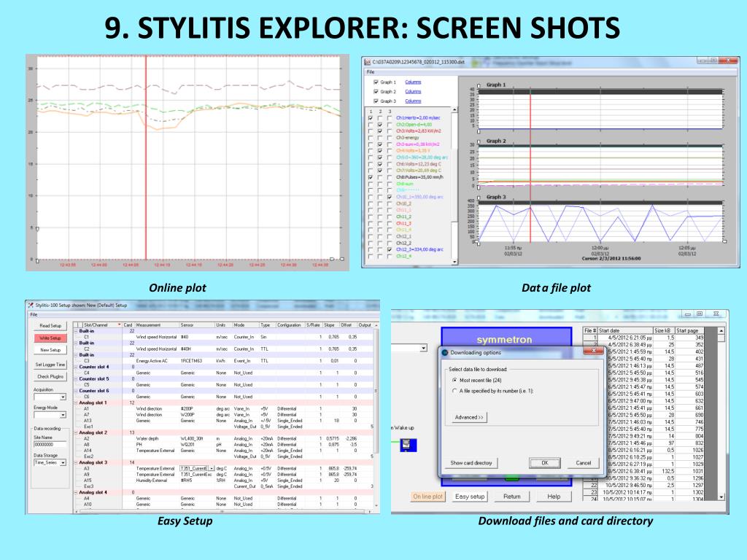Collapse the Counter slot 4 group
Screen dimensions: 747x560
pos(75,367)
